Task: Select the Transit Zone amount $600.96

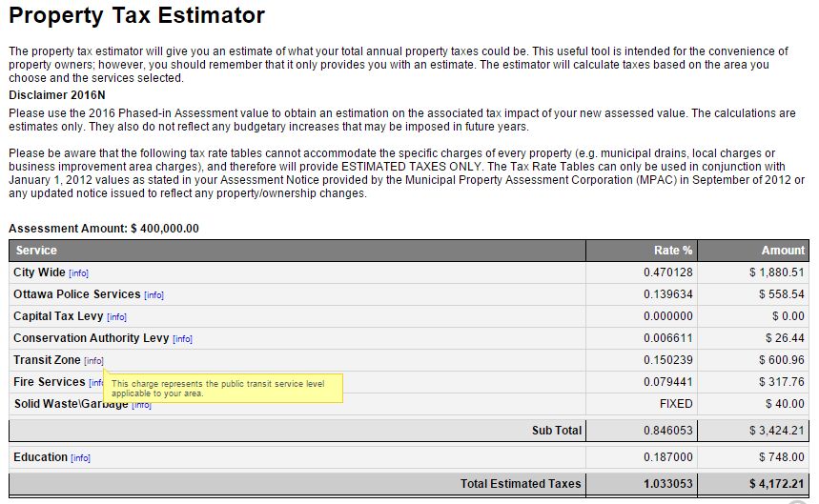Action: pyautogui.click(x=781, y=360)
